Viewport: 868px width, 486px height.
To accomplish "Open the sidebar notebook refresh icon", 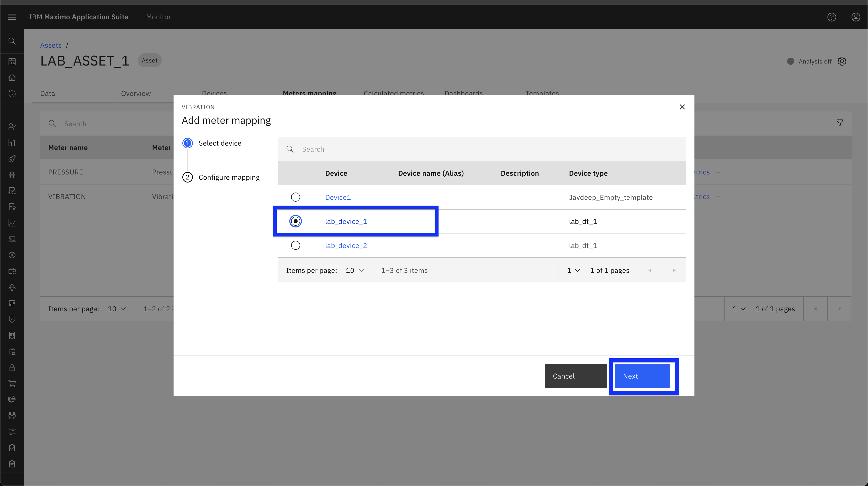I will 12,191.
